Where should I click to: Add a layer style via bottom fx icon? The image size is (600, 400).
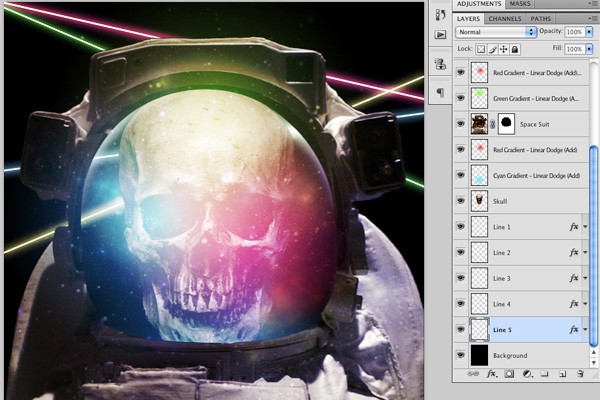(x=491, y=374)
